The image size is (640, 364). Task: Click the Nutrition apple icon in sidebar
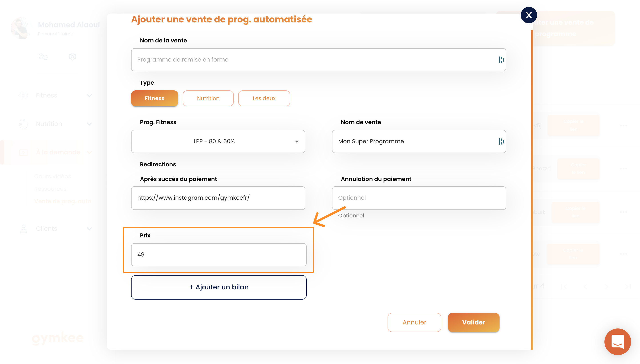tap(24, 124)
